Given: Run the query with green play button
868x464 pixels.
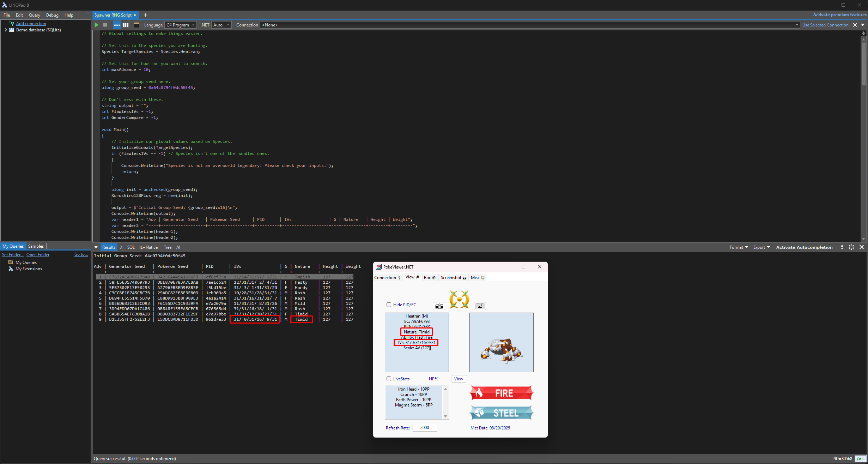Looking at the screenshot, I should click(x=96, y=25).
